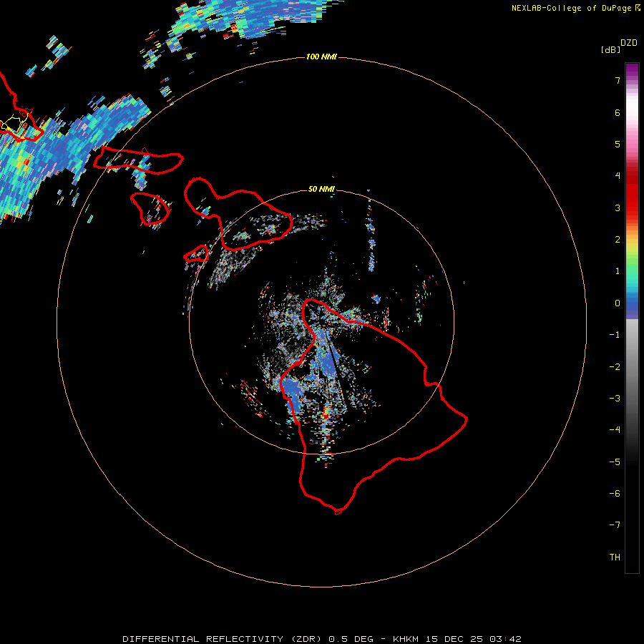
Task: Click the -6 value on color scale
Action: pyautogui.click(x=615, y=494)
